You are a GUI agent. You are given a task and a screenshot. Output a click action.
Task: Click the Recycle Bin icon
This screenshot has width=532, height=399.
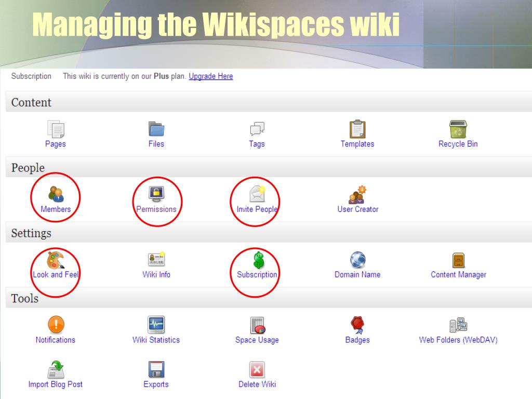coord(458,129)
